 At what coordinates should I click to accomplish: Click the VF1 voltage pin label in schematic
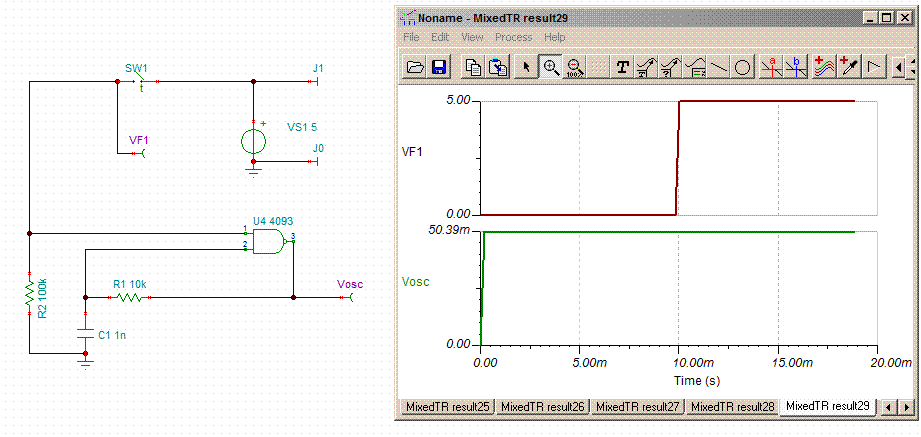coord(139,140)
